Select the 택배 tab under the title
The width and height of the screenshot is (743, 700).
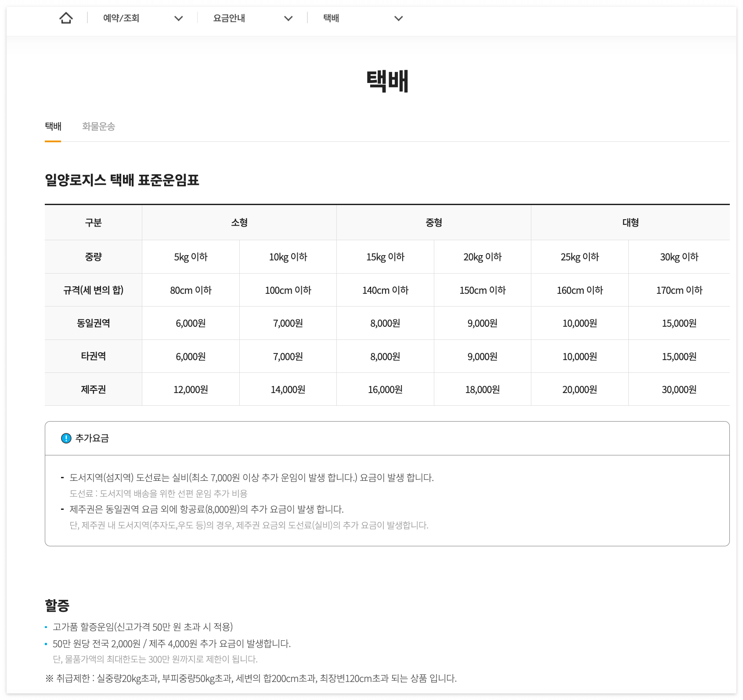click(53, 126)
